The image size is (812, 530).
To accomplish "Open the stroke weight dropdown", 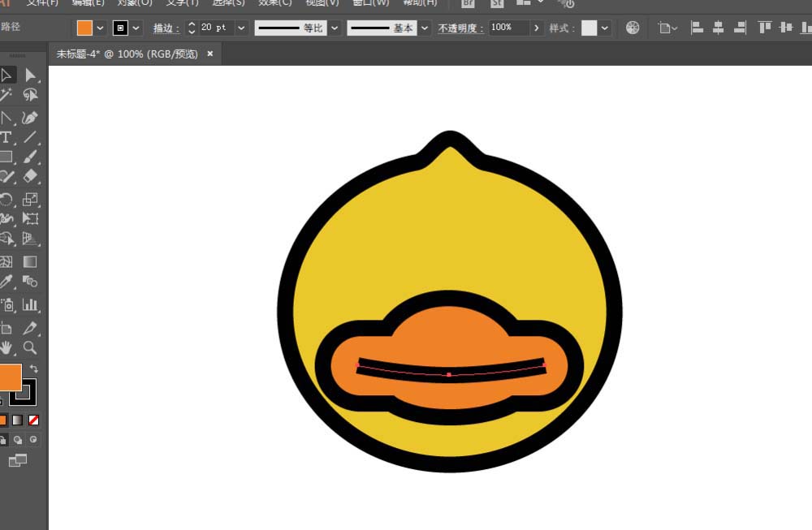I will tap(241, 27).
